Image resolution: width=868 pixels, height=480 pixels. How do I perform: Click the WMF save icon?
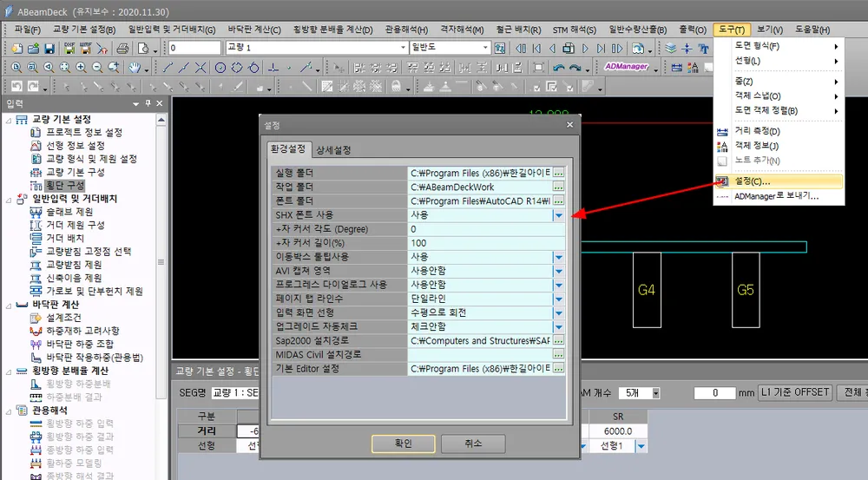point(85,48)
